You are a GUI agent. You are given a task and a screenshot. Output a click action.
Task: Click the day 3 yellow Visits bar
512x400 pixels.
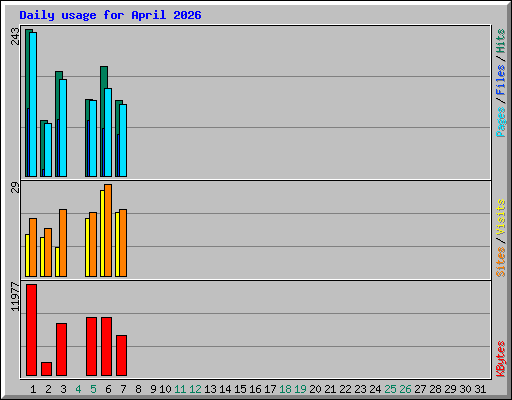click(58, 262)
